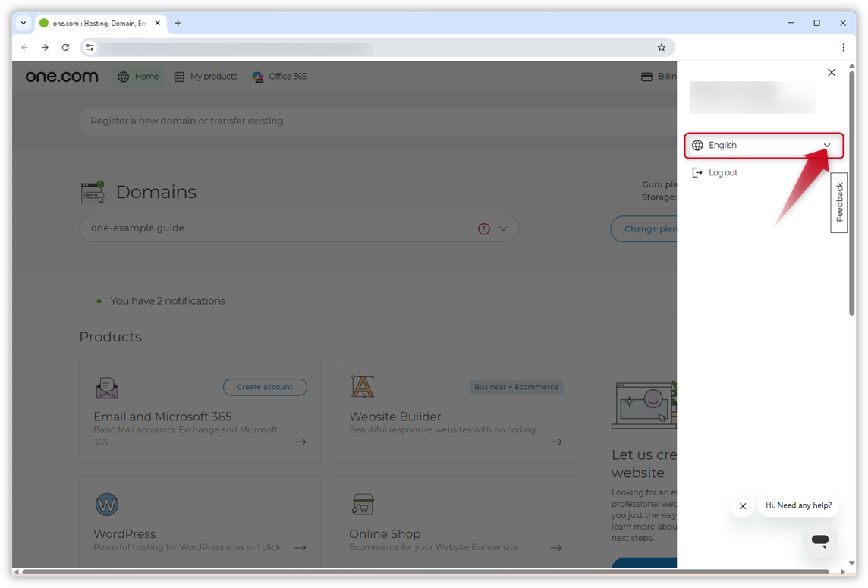Click the Online Shop storefront icon
Viewport: 868px width, 588px height.
pos(363,504)
